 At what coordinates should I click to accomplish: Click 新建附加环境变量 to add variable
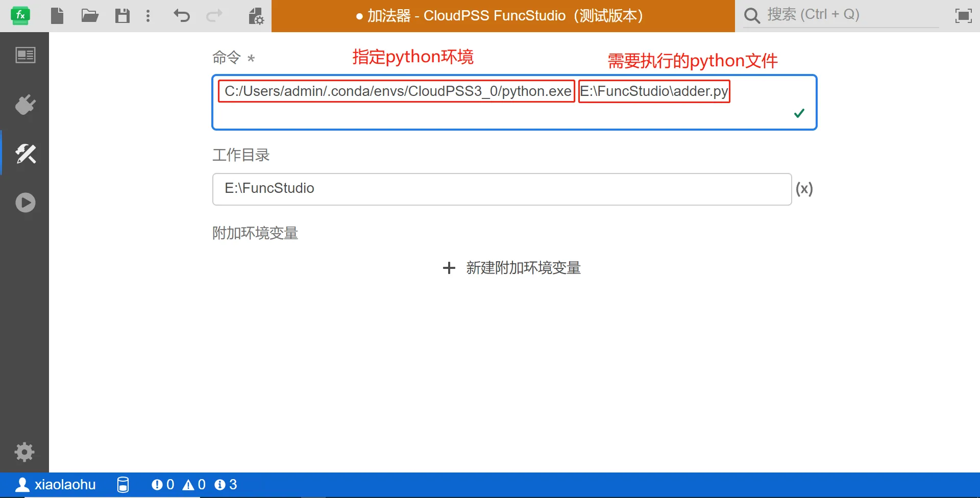click(x=512, y=268)
